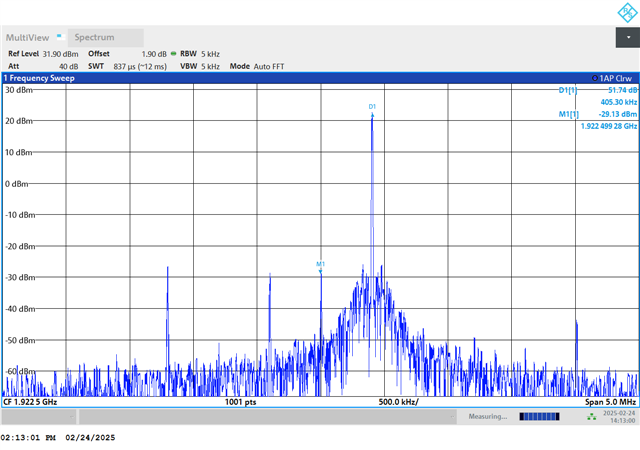Click the Mode Auto FFT setting
Viewport: 640px width, 450px height.
coord(257,67)
